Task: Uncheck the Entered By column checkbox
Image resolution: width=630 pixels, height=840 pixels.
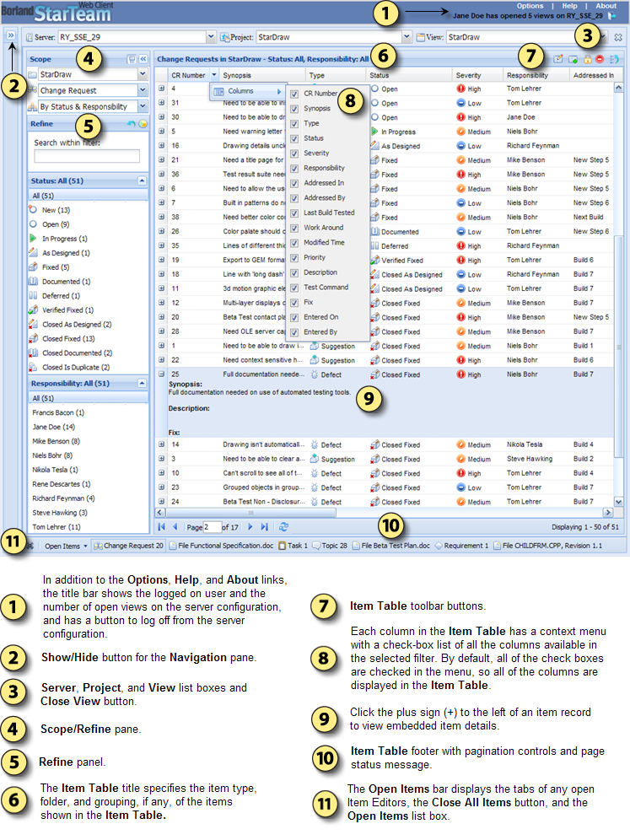Action: point(294,332)
